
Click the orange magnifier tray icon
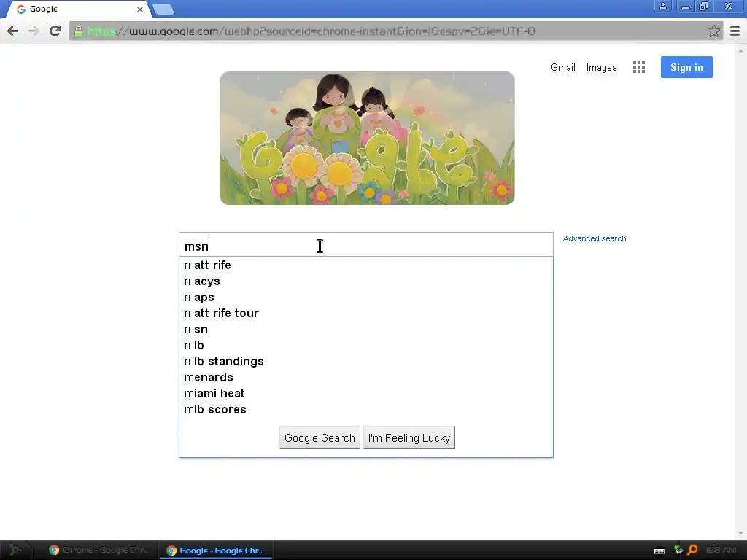(x=693, y=550)
